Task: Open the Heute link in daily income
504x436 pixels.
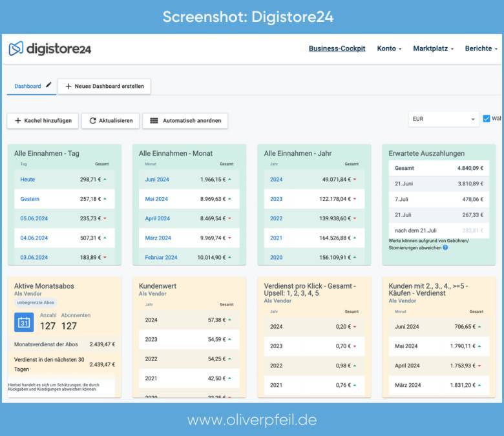Action: pyautogui.click(x=28, y=180)
